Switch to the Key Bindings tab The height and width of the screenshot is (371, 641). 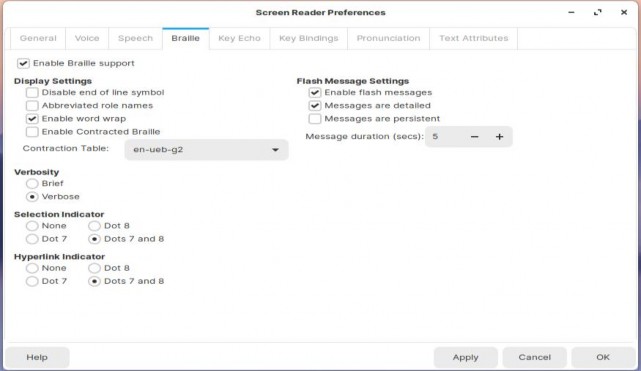309,38
